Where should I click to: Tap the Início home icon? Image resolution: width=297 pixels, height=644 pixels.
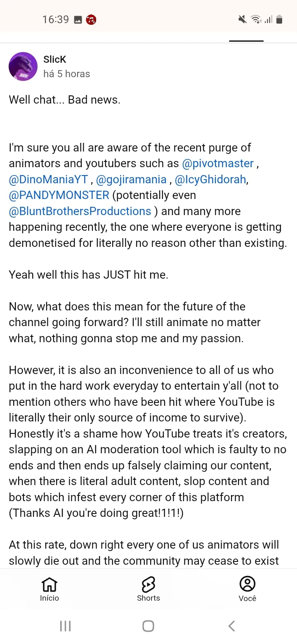pyautogui.click(x=49, y=585)
